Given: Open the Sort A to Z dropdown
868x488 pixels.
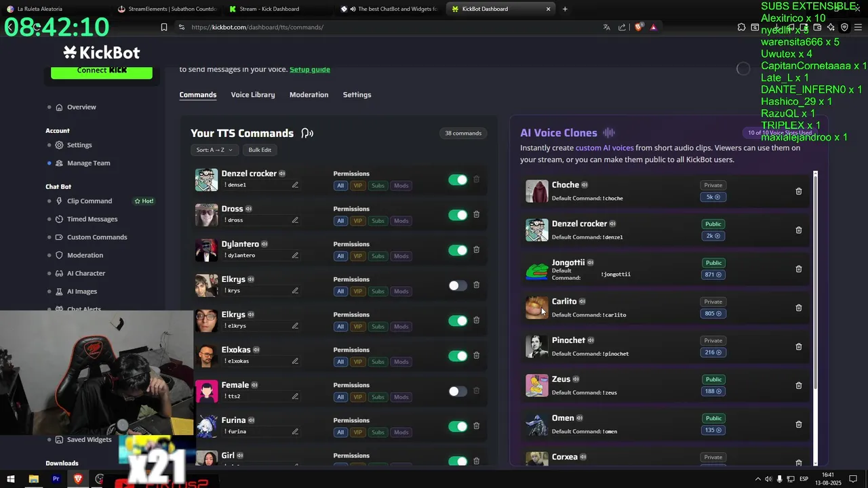Looking at the screenshot, I should click(214, 150).
